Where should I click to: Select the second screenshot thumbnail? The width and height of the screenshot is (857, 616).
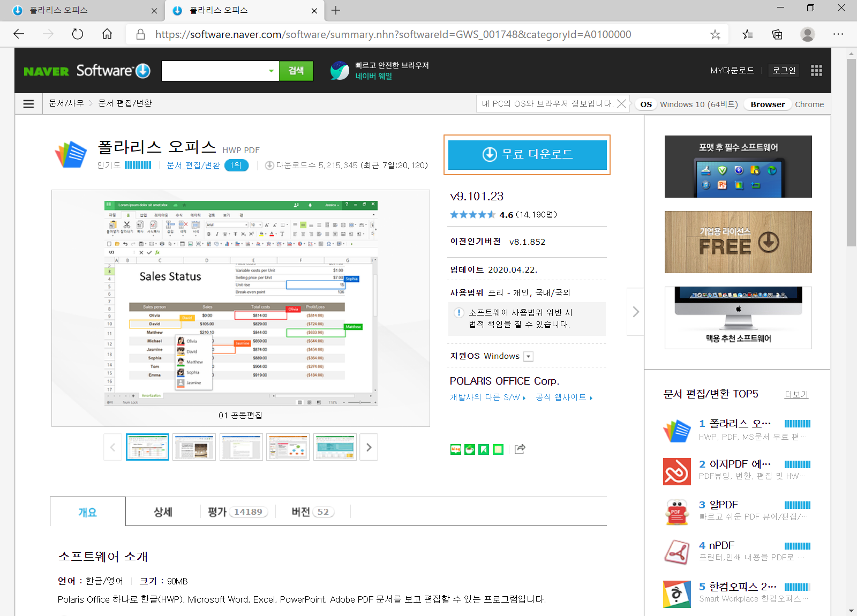point(194,447)
